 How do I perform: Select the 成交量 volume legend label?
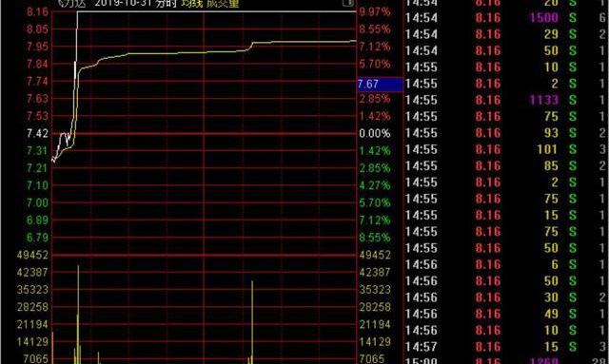pos(223,4)
